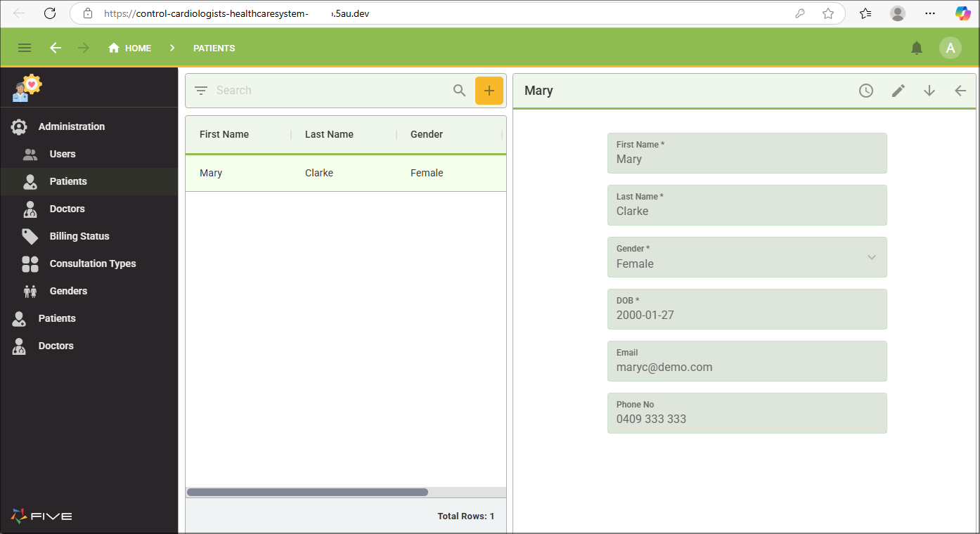Add a new patient with plus button

point(489,91)
